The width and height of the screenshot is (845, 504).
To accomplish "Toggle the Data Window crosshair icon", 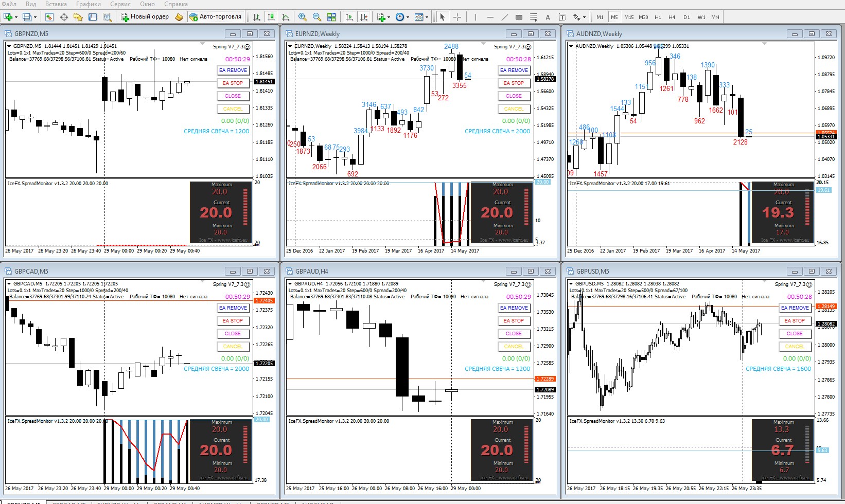I will pos(64,17).
